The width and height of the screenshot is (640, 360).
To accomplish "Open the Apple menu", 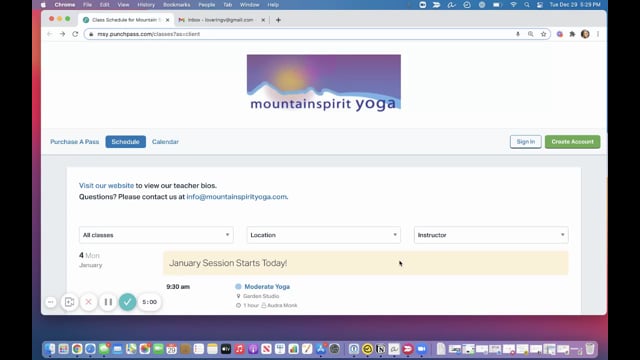I will [43, 4].
